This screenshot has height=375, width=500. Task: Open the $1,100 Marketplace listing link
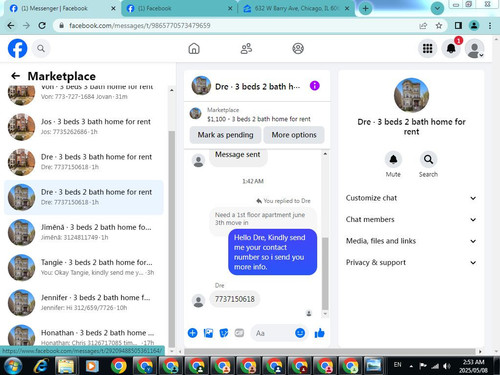[259, 119]
